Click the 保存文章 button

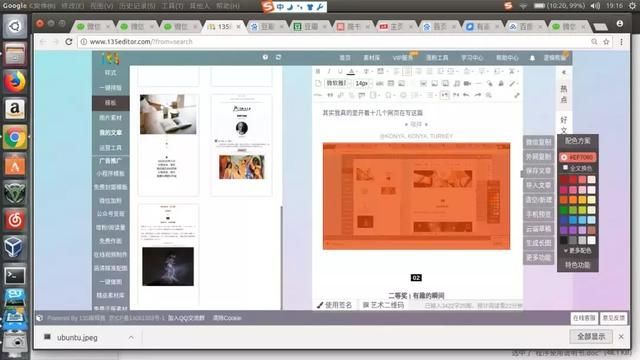[538, 171]
